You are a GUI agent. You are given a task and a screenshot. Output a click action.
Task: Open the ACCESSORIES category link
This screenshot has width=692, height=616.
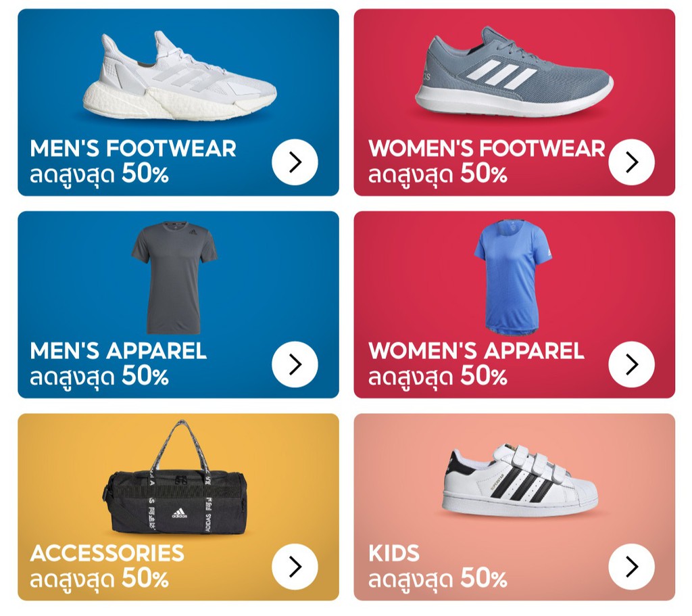coord(107,554)
